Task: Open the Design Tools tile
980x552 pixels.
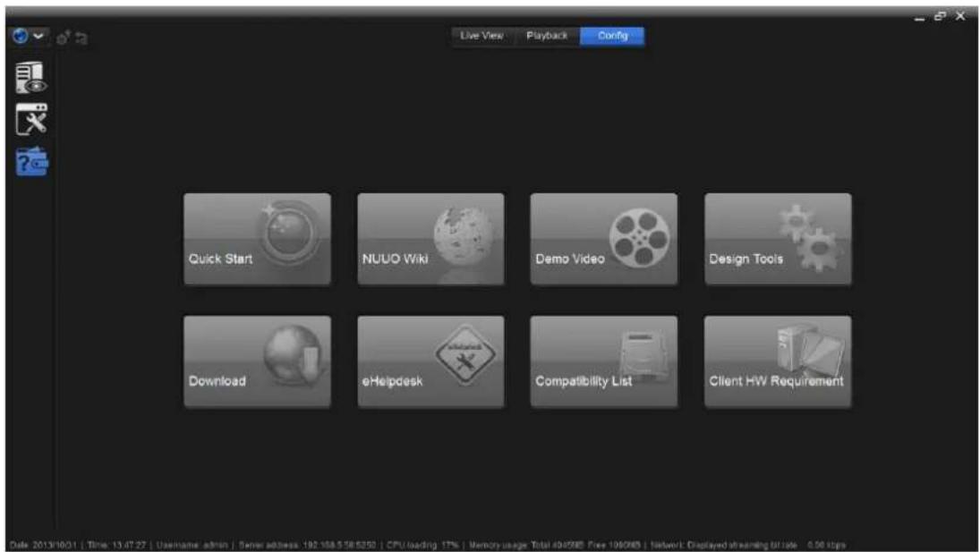Action: 778,239
